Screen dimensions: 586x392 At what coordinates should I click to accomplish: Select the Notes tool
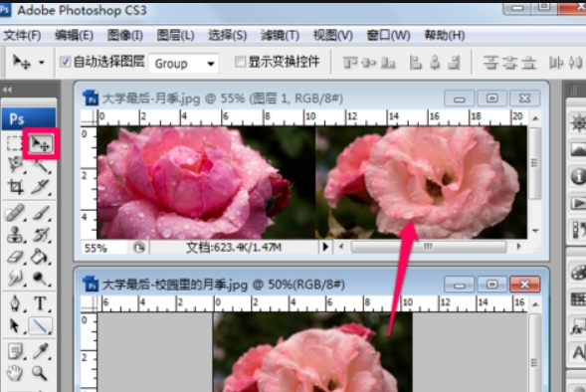[15, 351]
